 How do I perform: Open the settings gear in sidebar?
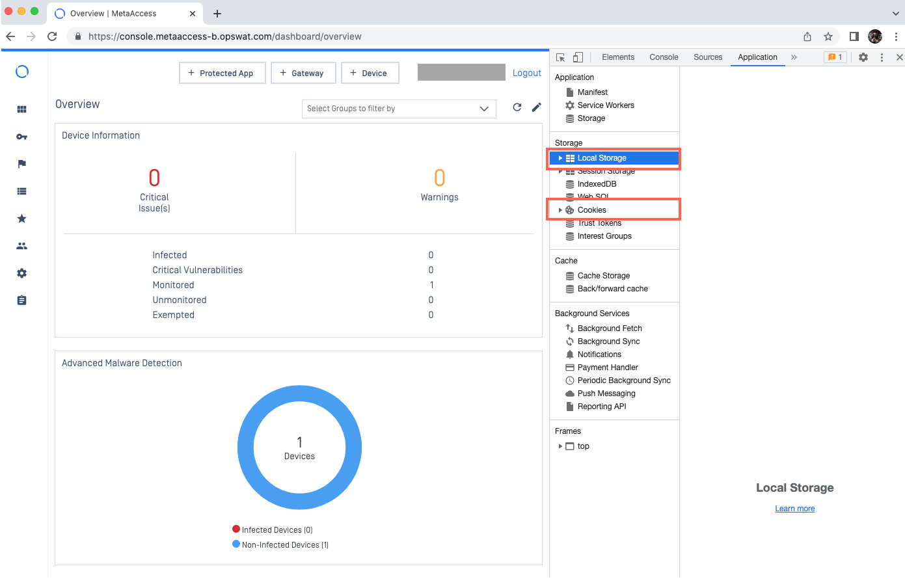[22, 273]
